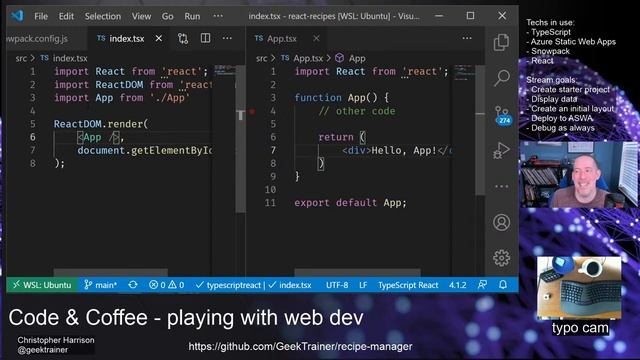The image size is (640, 360).
Task: Split the editor right
Action: pos(205,38)
